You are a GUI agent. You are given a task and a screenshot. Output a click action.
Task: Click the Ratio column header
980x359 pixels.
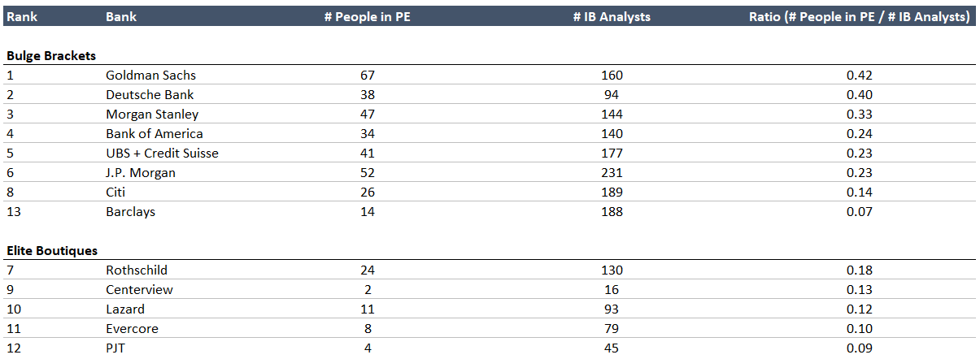(859, 16)
